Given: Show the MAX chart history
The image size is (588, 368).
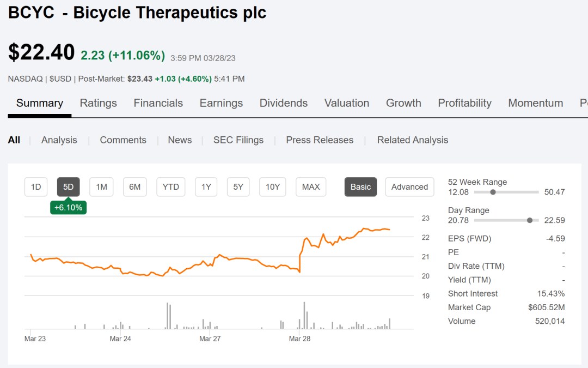Looking at the screenshot, I should point(311,187).
